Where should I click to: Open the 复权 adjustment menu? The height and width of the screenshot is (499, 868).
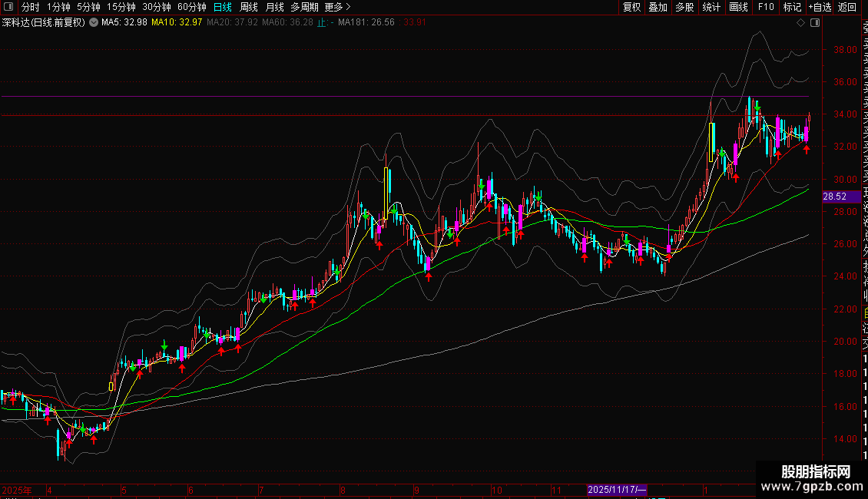coord(631,7)
